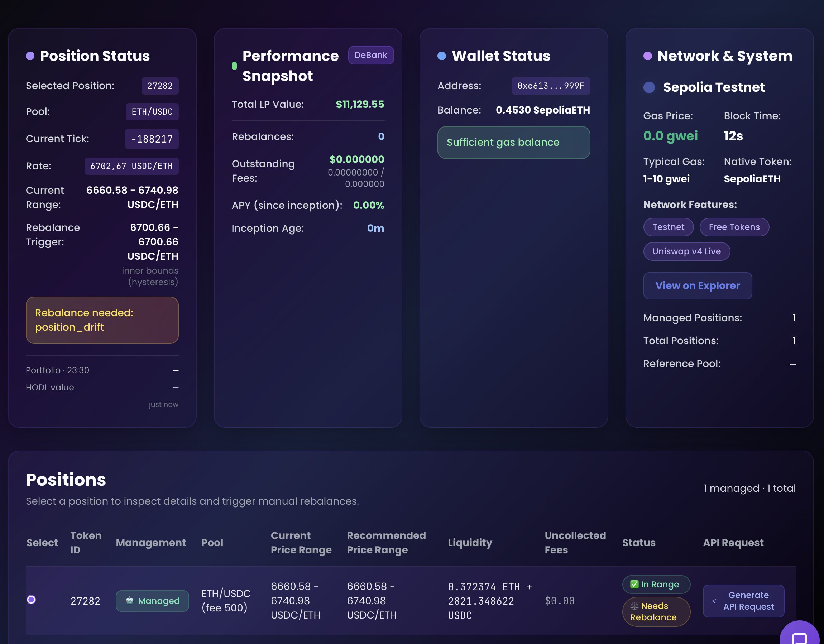Click the Uncollected Fees column header

point(575,543)
